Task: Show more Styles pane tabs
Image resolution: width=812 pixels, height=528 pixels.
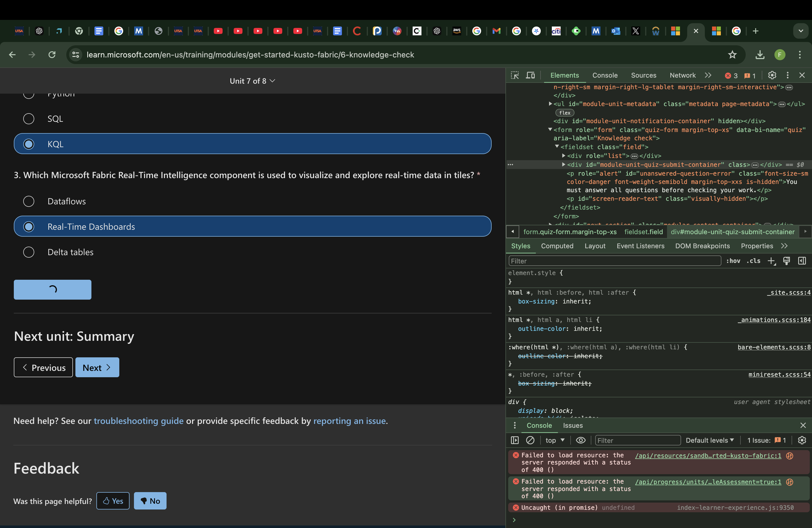Action: pyautogui.click(x=784, y=246)
